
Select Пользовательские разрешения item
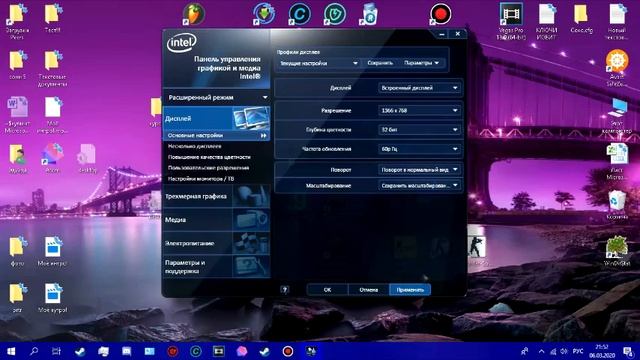[x=208, y=168]
